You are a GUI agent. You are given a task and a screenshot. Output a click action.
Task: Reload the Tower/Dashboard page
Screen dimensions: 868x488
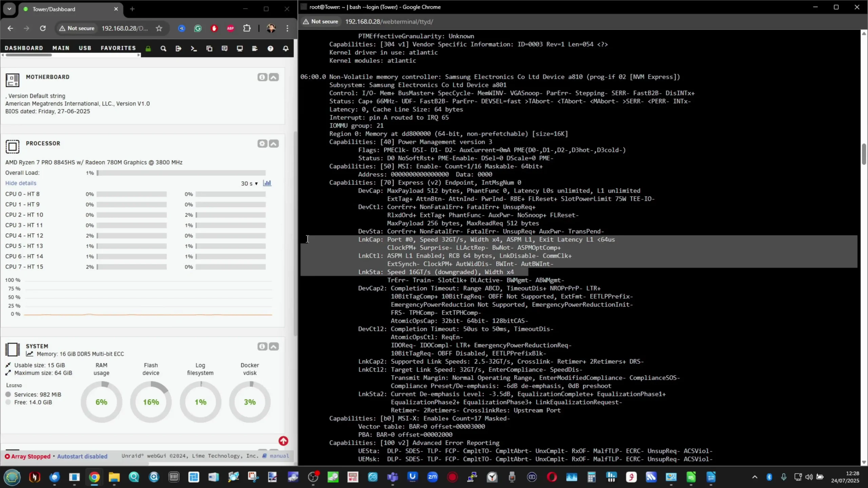click(43, 28)
